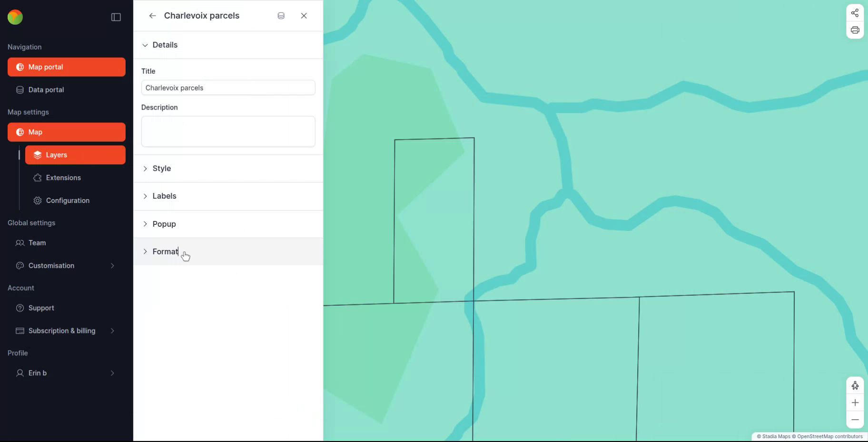The image size is (868, 442).
Task: Select the pegman street view icon
Action: pyautogui.click(x=855, y=385)
